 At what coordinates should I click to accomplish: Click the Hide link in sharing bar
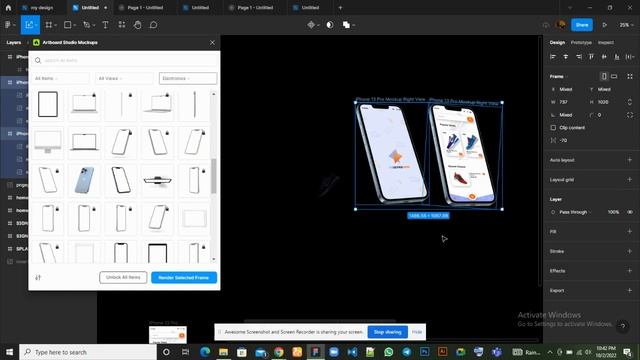[x=417, y=332]
